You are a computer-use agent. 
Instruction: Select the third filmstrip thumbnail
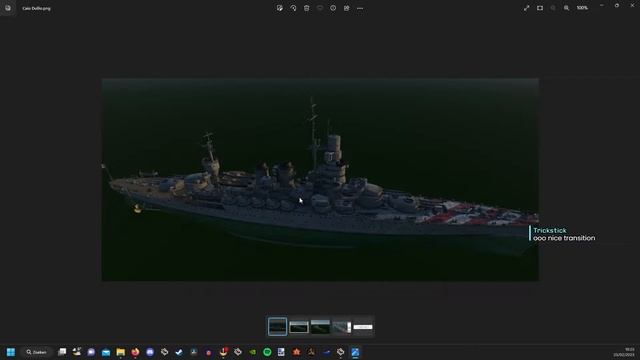click(x=320, y=327)
